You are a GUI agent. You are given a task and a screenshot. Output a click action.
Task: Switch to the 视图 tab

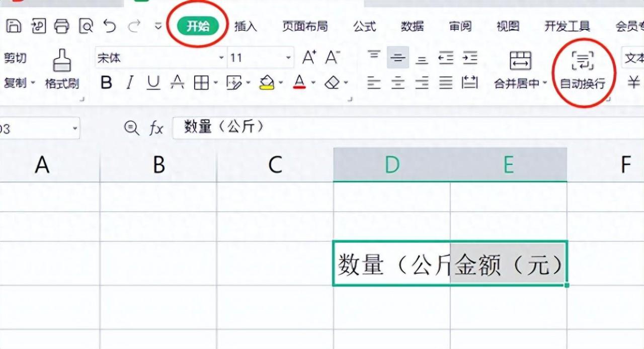(508, 26)
